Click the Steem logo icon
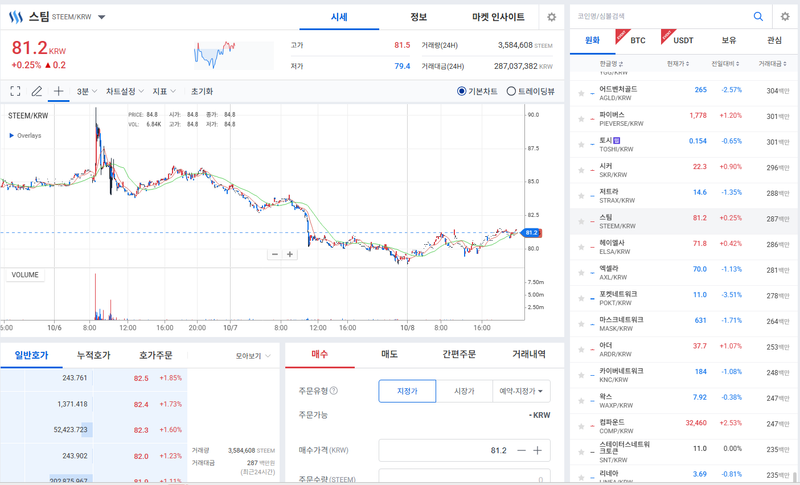The height and width of the screenshot is (485, 800). [x=16, y=17]
